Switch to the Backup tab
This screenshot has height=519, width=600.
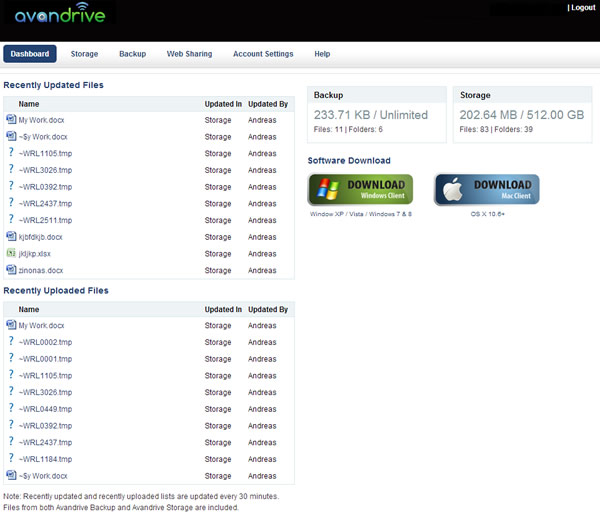click(x=132, y=54)
